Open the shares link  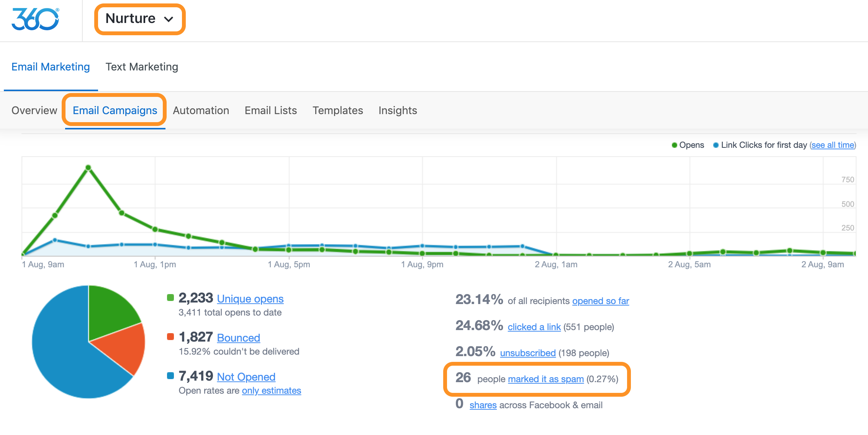483,405
